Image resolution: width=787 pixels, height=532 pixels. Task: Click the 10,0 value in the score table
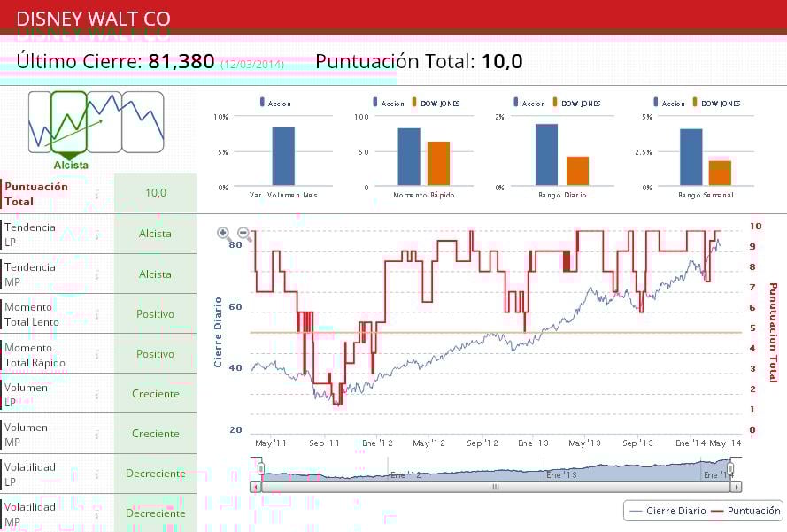156,193
